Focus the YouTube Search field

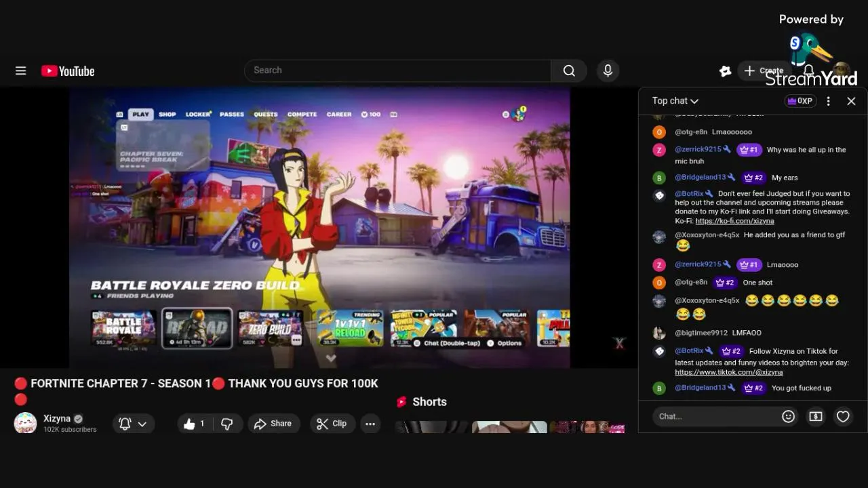[397, 70]
